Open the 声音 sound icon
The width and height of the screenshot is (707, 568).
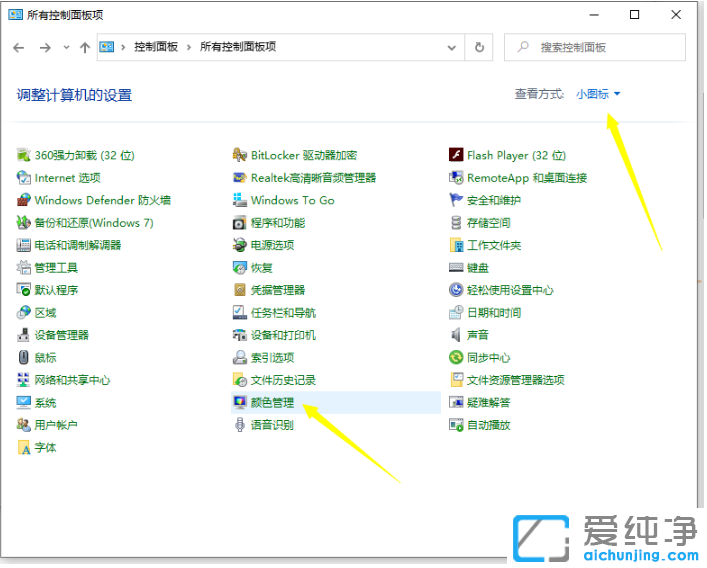pyautogui.click(x=457, y=335)
